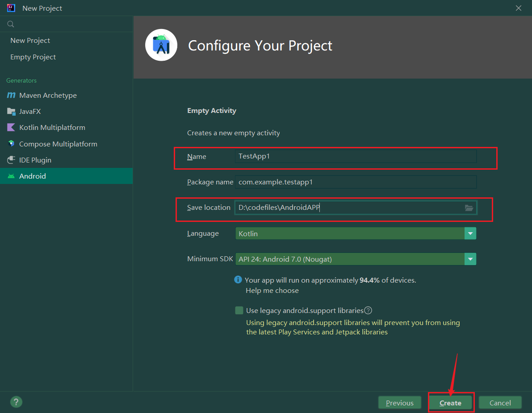The width and height of the screenshot is (532, 413).
Task: Choose the IDE Plugin generator
Action: 66,160
